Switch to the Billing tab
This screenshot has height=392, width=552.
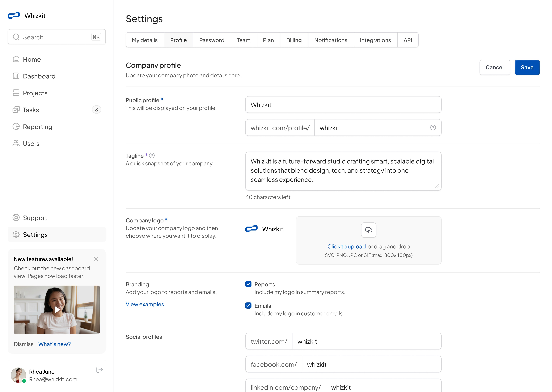tap(294, 40)
